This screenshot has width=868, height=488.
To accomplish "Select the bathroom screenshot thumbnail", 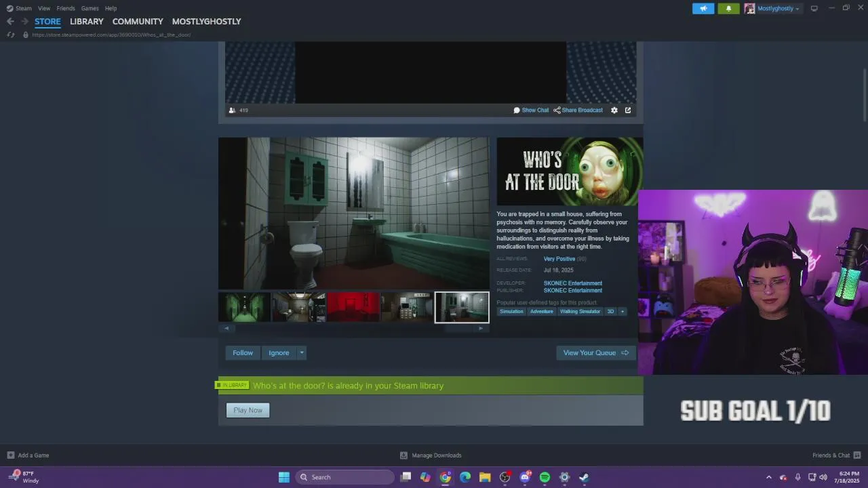I will coord(462,308).
